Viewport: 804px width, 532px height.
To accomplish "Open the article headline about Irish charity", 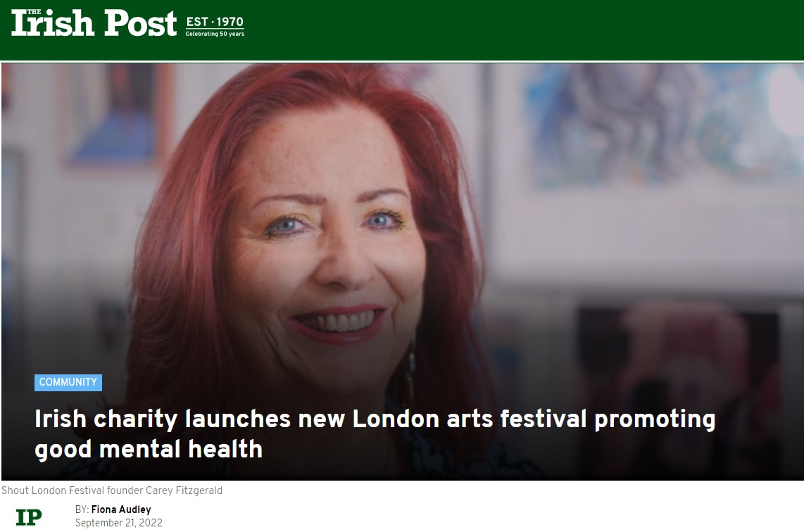I will (375, 433).
